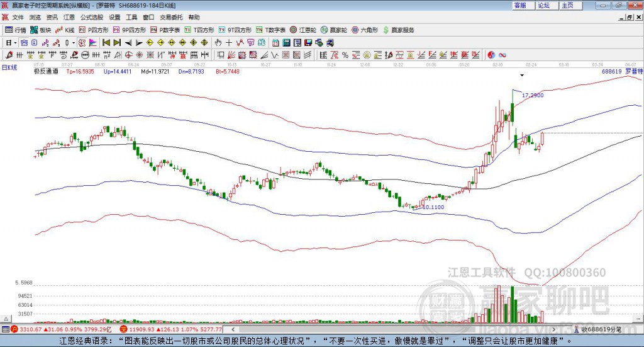Open the P数字表 number table
The height and width of the screenshot is (347, 644).
pyautogui.click(x=165, y=30)
